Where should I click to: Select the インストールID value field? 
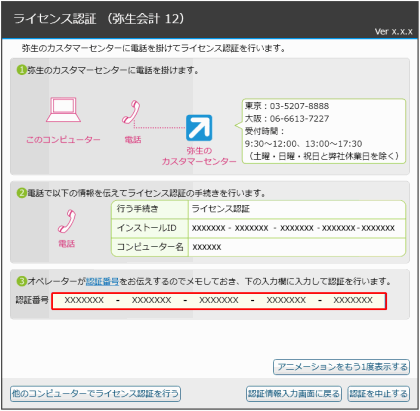click(x=297, y=228)
